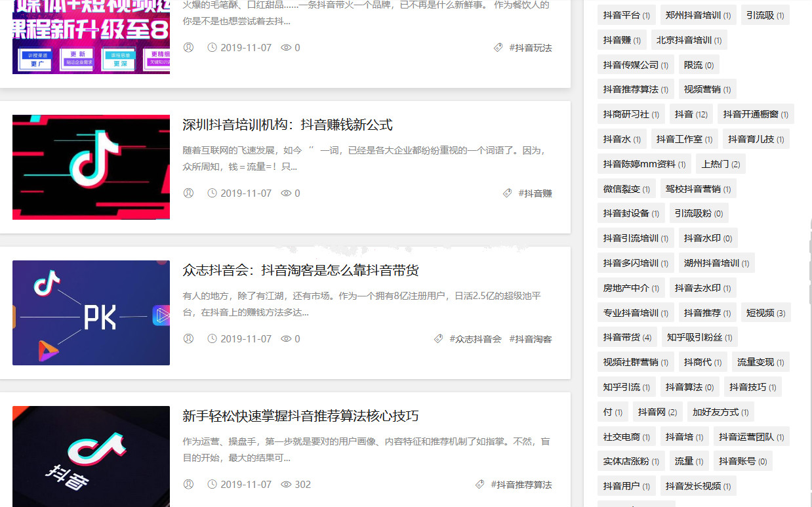812x507 pixels.
Task: Click tag icon beside #抖音推荐算法
Action: 479,484
